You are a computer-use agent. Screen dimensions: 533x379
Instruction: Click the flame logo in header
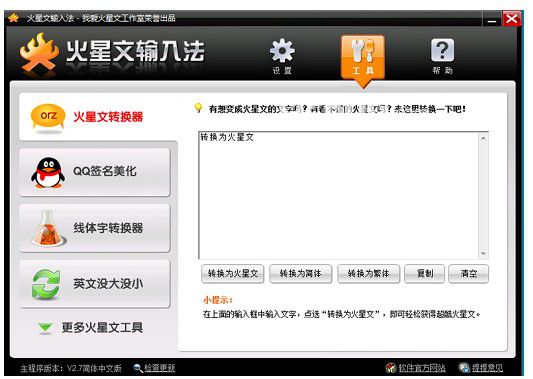click(39, 53)
